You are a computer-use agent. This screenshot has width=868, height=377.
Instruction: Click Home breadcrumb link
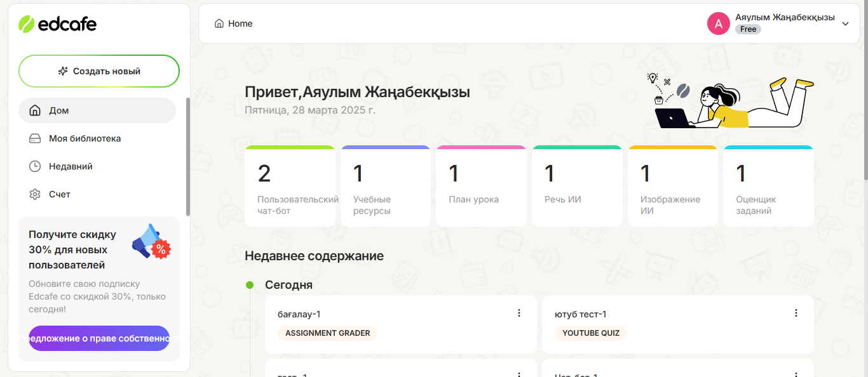pyautogui.click(x=240, y=23)
